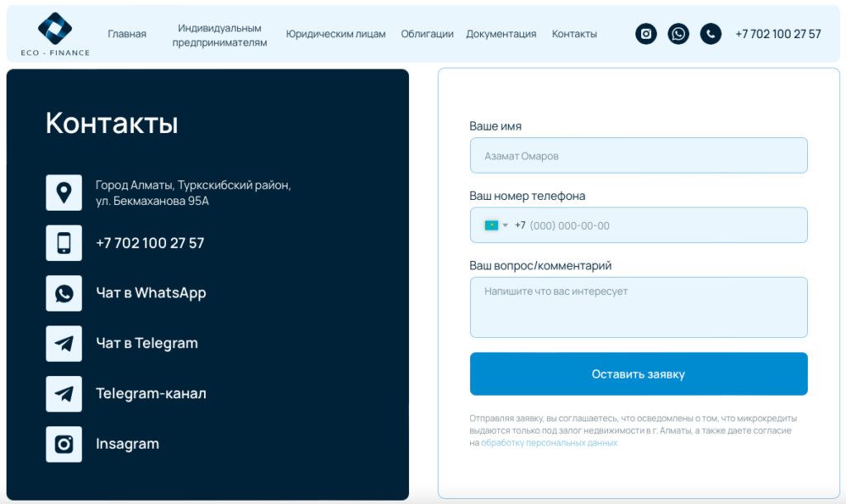This screenshot has height=504, width=846.
Task: Expand the Kazakhstan flag country code dropdown
Action: click(x=497, y=226)
